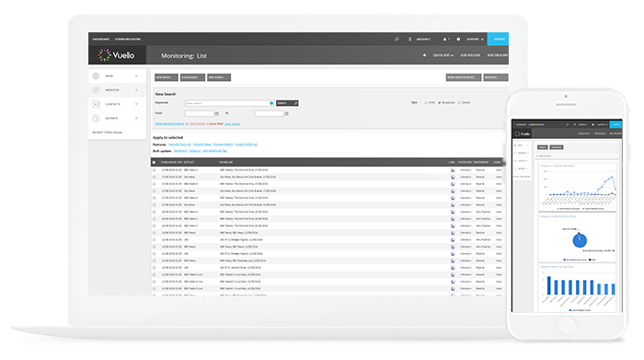644x360 pixels.
Task: Open the settings gear icon in top bar
Action: click(458, 39)
